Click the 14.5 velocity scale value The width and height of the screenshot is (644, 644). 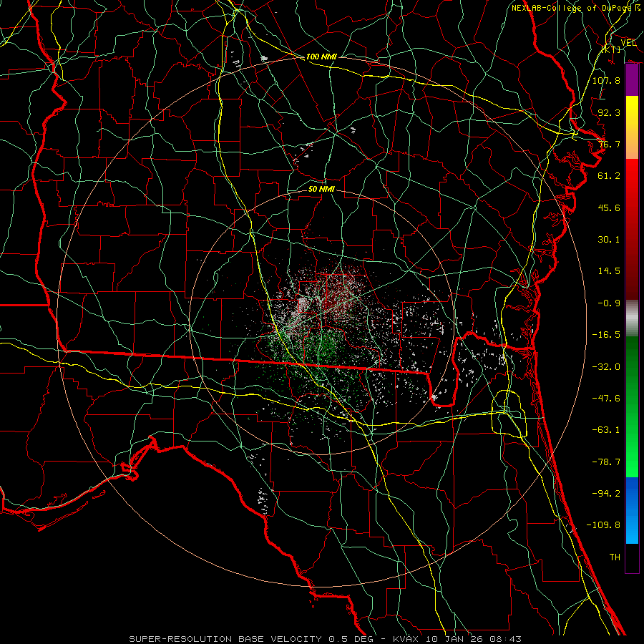609,271
